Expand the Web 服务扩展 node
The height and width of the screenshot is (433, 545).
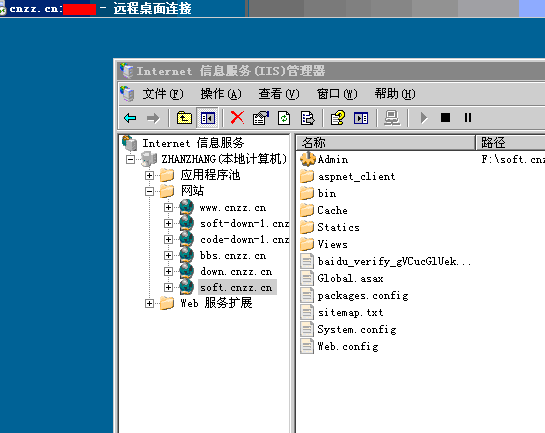pyautogui.click(x=149, y=303)
